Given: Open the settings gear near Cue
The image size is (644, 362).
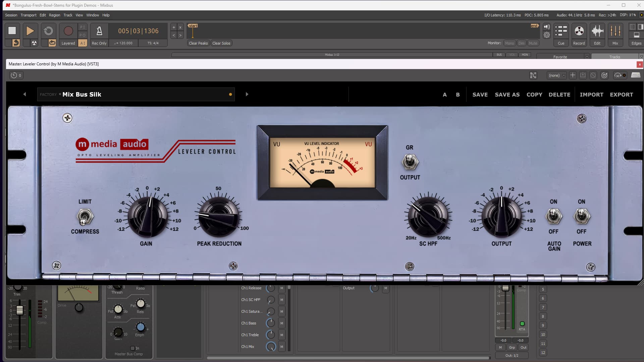Looking at the screenshot, I should [x=547, y=35].
